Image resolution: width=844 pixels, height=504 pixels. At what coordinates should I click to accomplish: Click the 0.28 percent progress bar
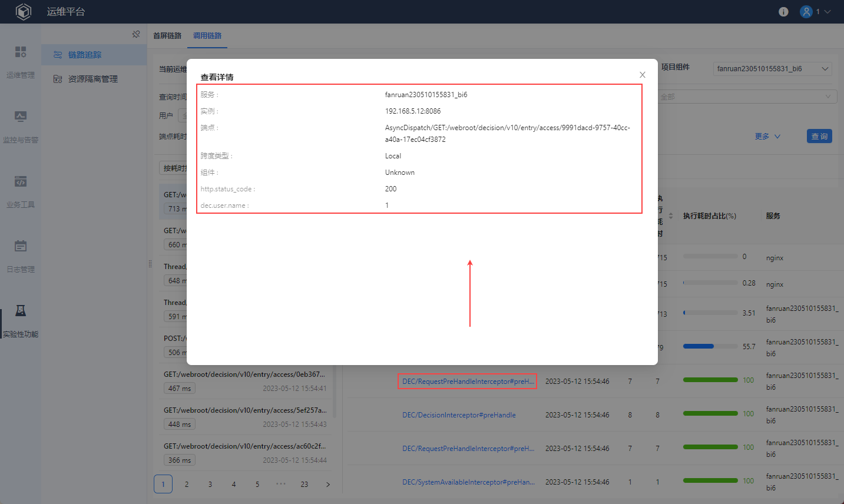click(710, 283)
